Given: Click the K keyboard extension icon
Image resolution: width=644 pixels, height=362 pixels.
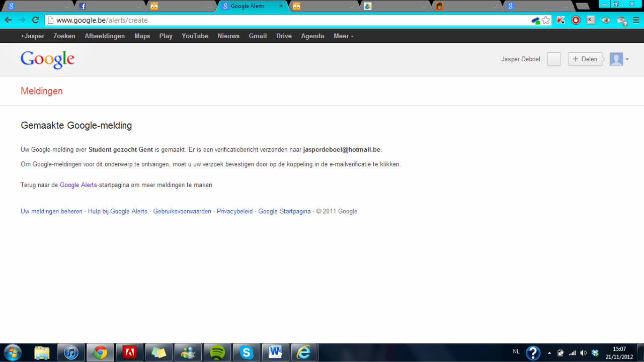Looking at the screenshot, I should click(591, 20).
